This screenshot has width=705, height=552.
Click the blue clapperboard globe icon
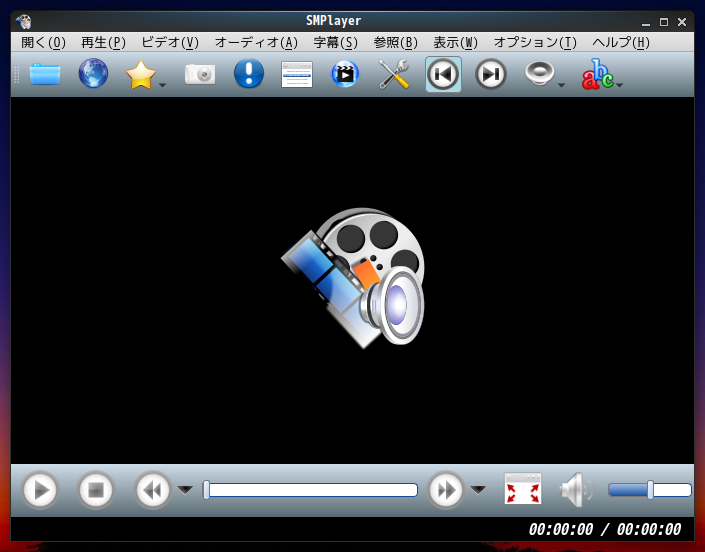(345, 74)
